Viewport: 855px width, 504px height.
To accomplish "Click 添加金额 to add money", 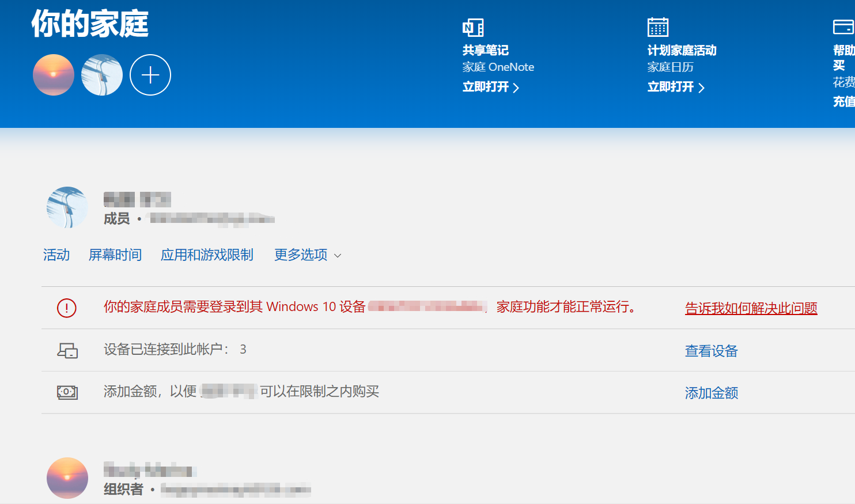I will point(711,392).
